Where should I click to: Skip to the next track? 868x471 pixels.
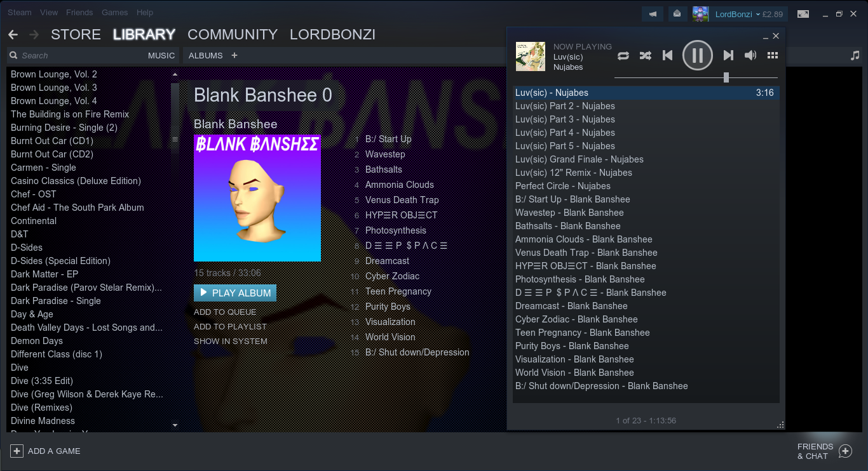tap(728, 55)
